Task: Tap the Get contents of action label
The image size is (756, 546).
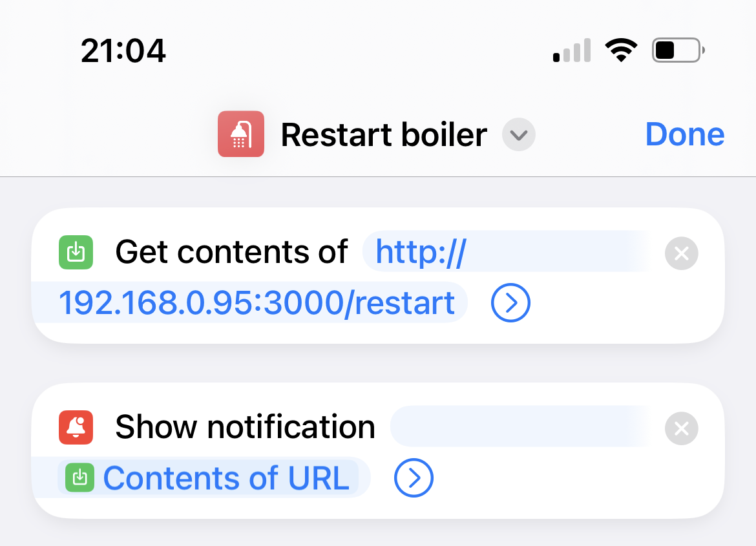Action: (231, 252)
